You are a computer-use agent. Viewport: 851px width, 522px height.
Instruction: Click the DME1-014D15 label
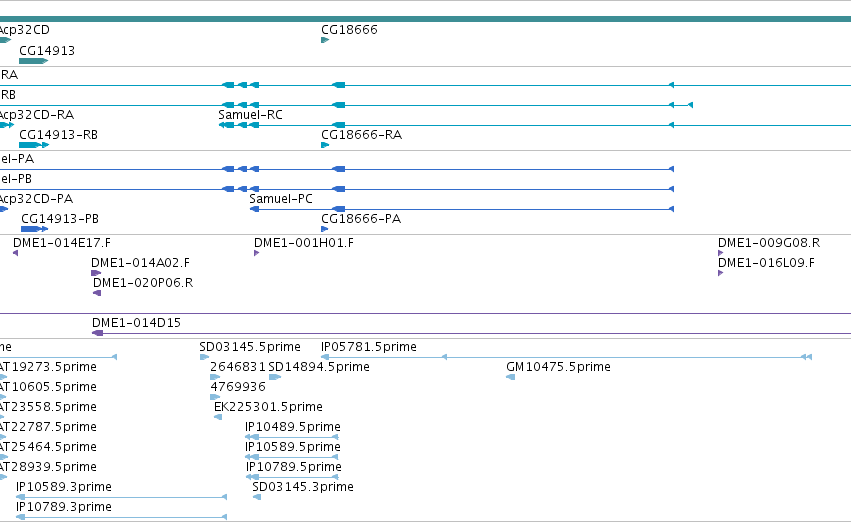136,323
